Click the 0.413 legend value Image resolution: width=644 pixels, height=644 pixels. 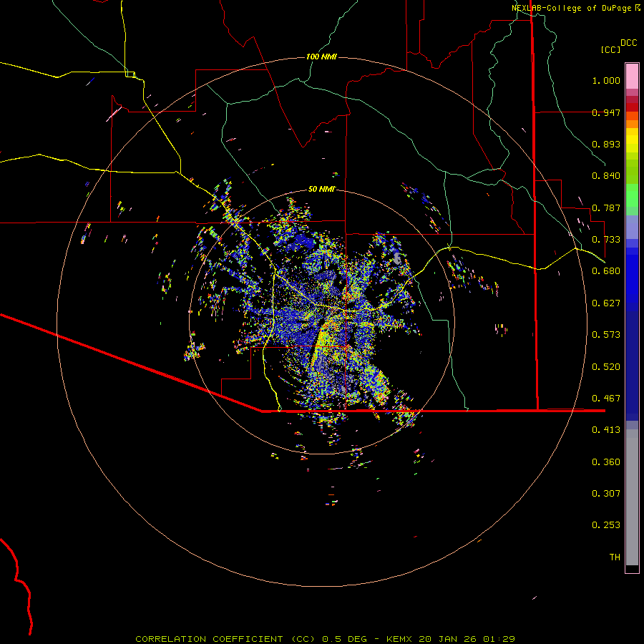[606, 430]
